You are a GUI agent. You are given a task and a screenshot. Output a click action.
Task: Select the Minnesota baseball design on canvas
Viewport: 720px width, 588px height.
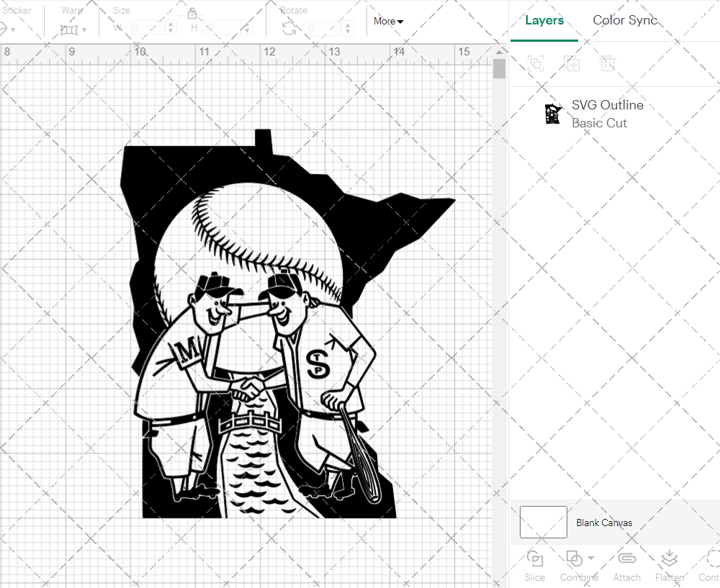click(x=287, y=324)
